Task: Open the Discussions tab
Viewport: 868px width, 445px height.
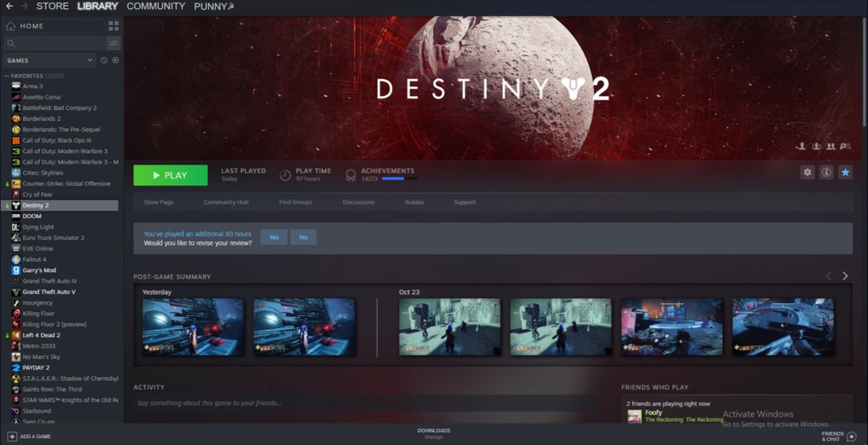Action: pyautogui.click(x=359, y=202)
